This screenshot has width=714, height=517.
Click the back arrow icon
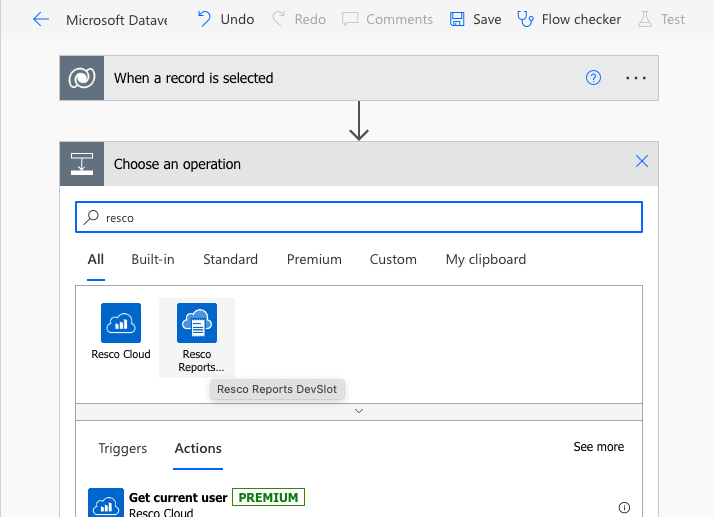[x=41, y=19]
